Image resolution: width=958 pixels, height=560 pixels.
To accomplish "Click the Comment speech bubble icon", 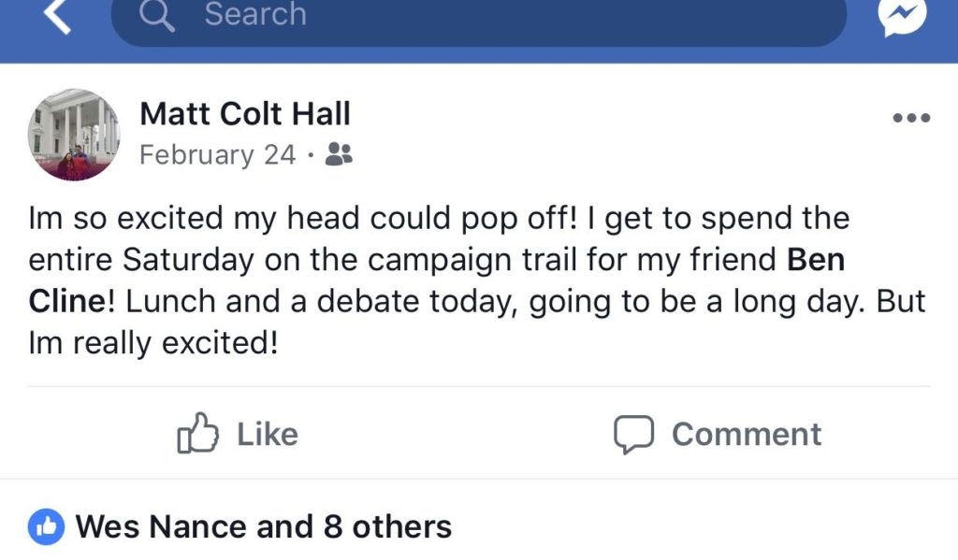I will pyautogui.click(x=632, y=435).
